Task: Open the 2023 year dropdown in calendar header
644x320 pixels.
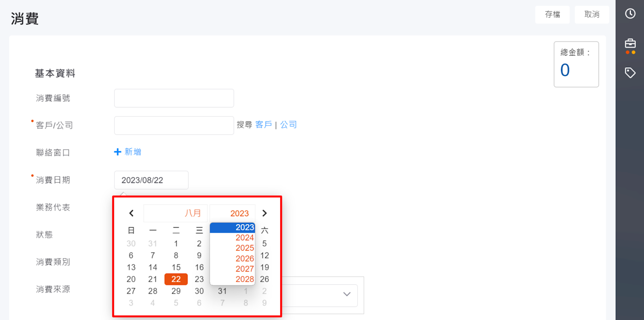Action: 232,213
